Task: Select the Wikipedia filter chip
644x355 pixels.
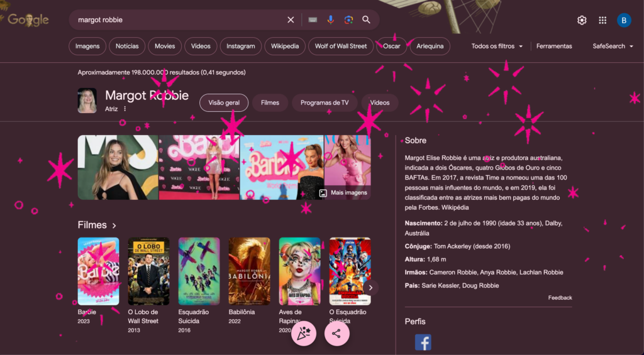Action: point(285,46)
